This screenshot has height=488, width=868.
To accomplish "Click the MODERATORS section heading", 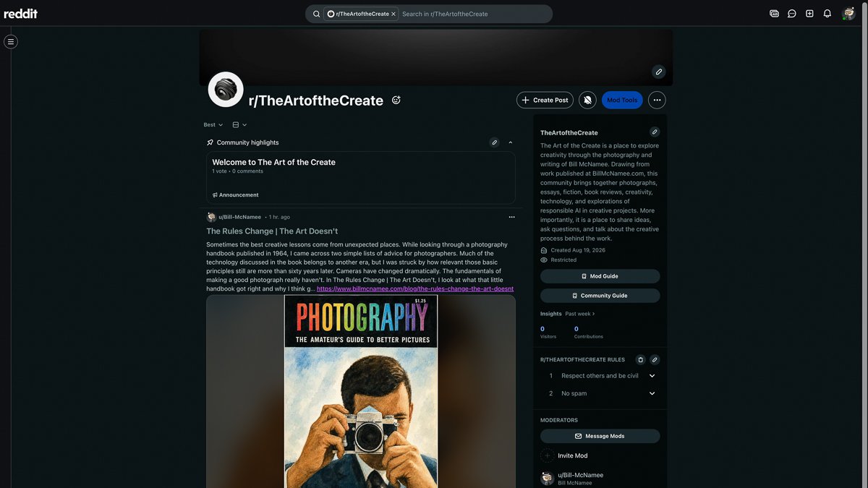I will point(559,420).
